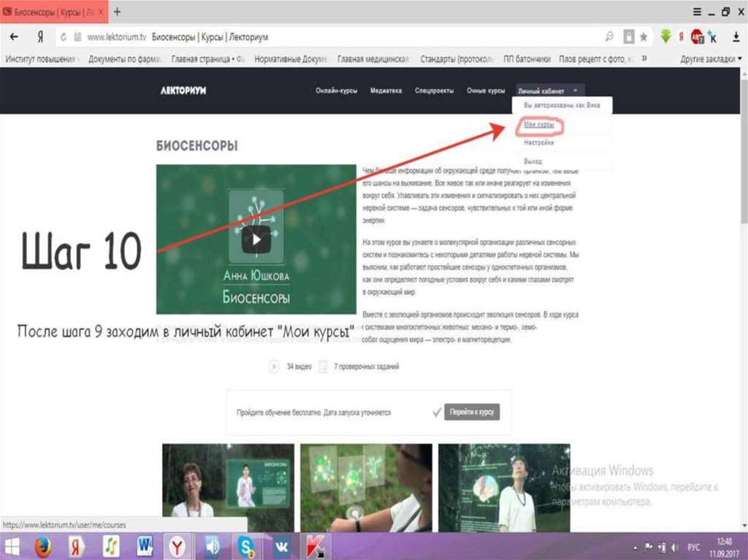
Task: Open bookmark Нормативные Докуме
Action: (x=291, y=59)
